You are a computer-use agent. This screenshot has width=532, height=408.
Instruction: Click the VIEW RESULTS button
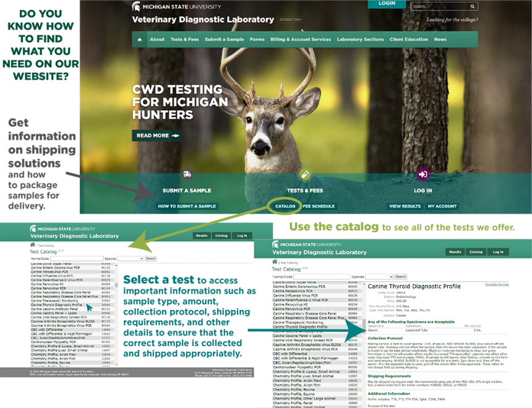(405, 206)
